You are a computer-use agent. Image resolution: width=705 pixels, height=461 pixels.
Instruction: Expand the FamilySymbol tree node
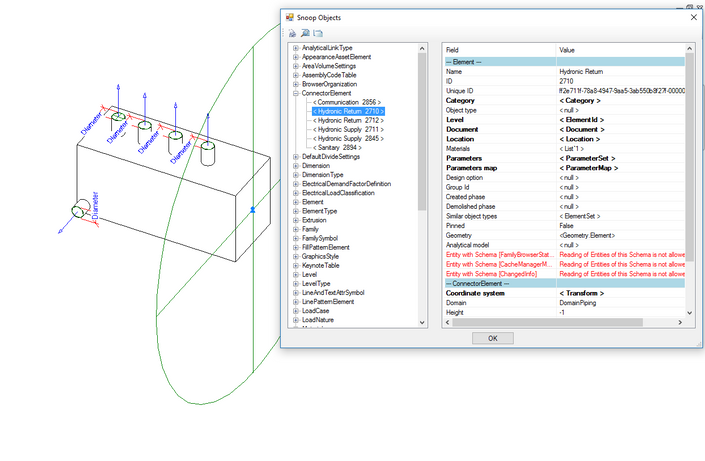296,238
